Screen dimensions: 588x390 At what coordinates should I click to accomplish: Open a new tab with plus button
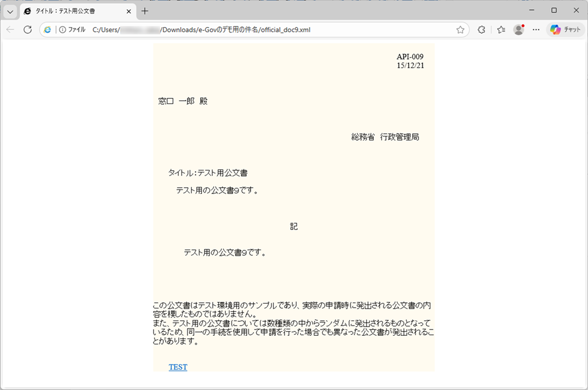[145, 11]
